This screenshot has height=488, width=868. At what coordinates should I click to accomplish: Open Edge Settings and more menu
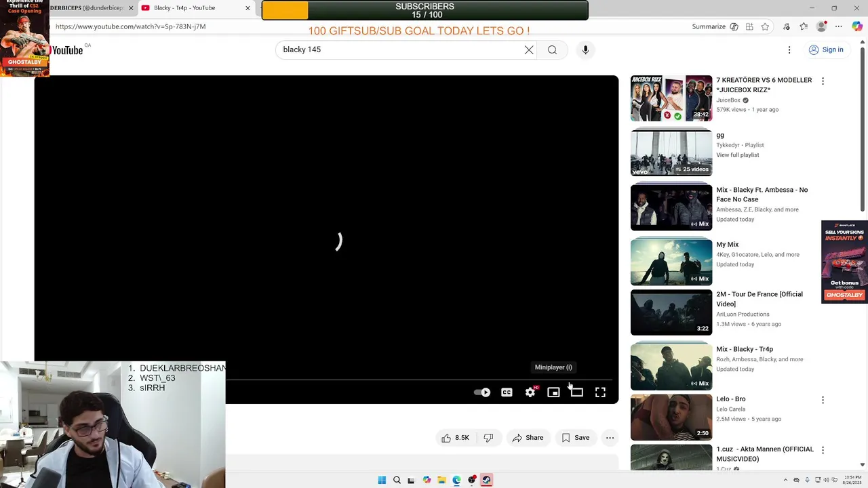pos(839,26)
